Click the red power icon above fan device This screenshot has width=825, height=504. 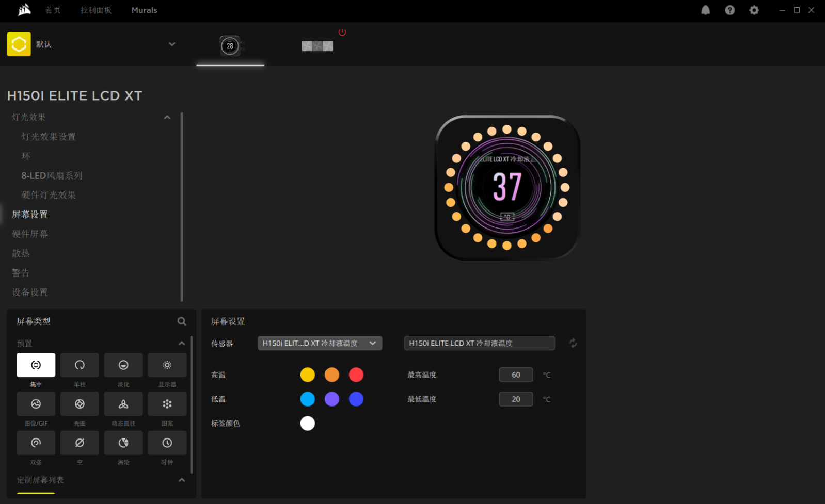(342, 32)
